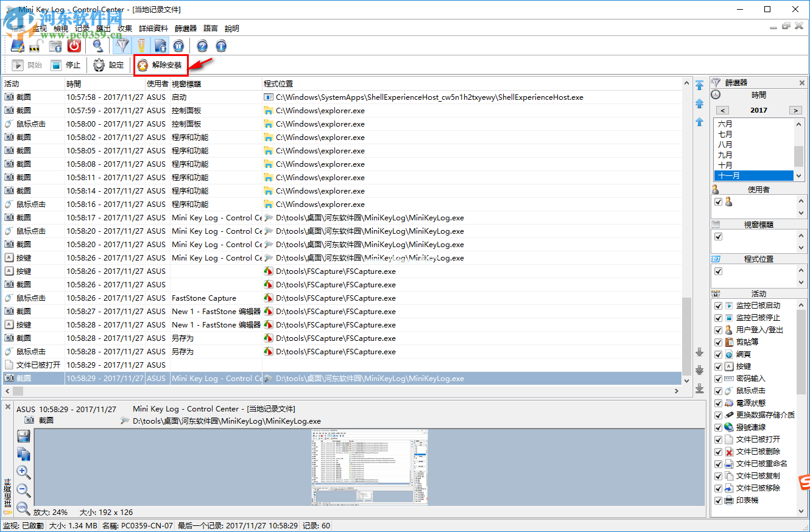The height and width of the screenshot is (532, 810).
Task: Go to previous year with < button
Action: (x=722, y=110)
